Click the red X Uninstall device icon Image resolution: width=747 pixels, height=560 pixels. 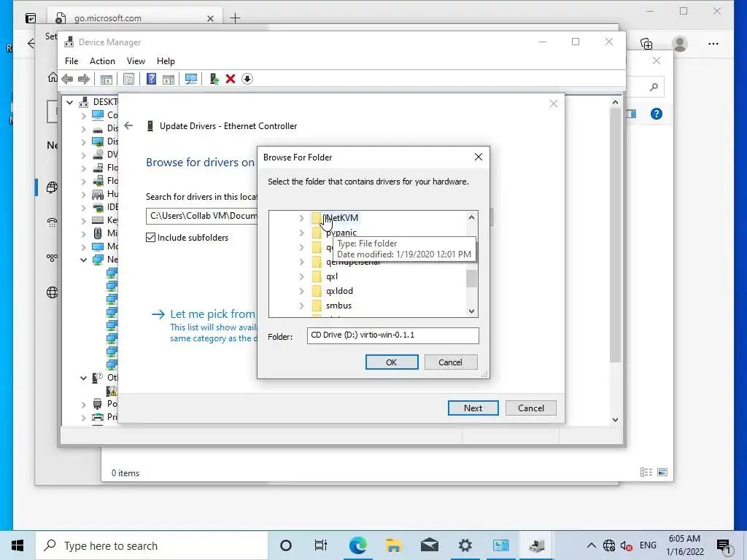[x=231, y=79]
